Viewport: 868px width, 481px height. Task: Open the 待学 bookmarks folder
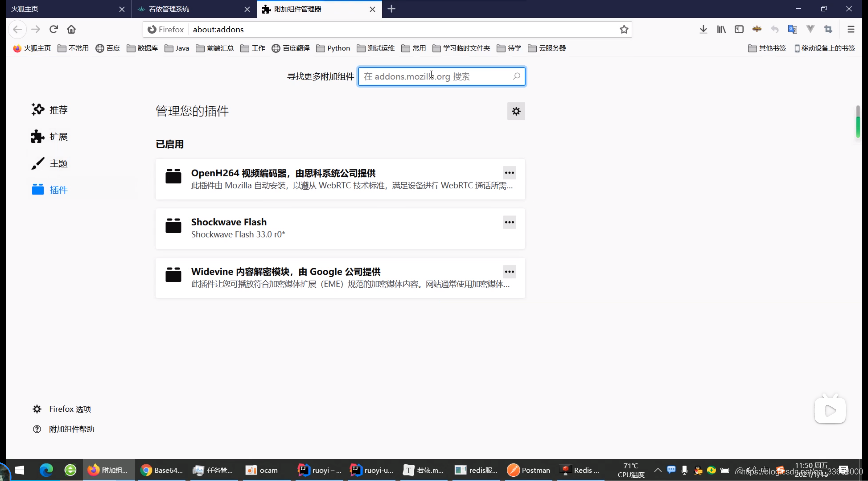pyautogui.click(x=509, y=48)
